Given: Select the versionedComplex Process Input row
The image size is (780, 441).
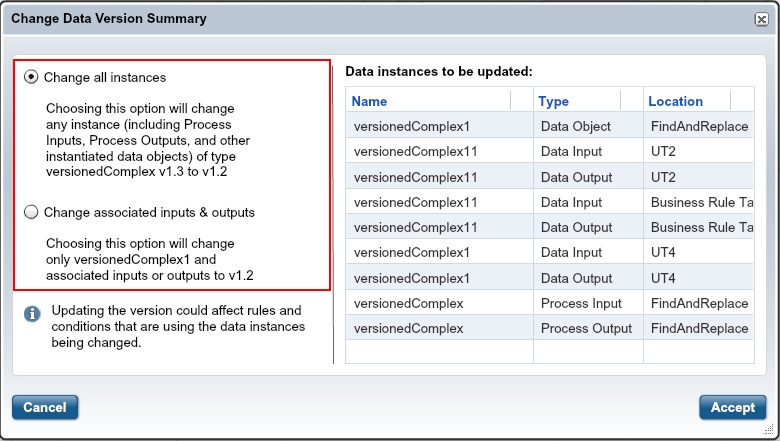Looking at the screenshot, I should (549, 303).
